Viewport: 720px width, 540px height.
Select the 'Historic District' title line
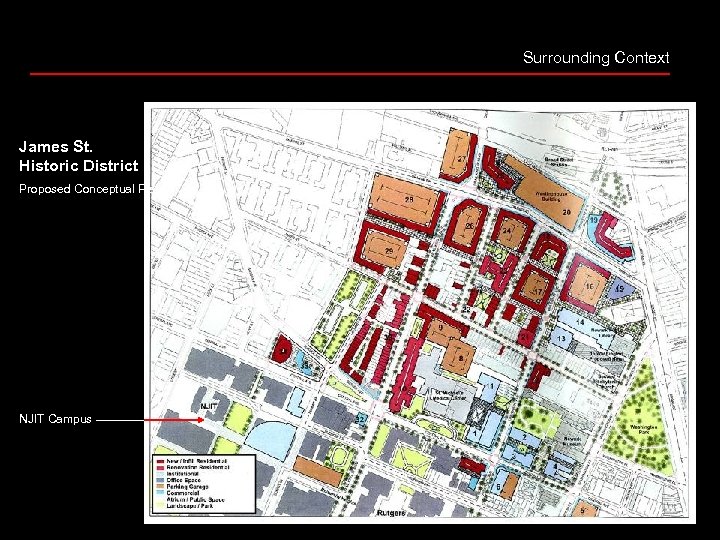(79, 166)
